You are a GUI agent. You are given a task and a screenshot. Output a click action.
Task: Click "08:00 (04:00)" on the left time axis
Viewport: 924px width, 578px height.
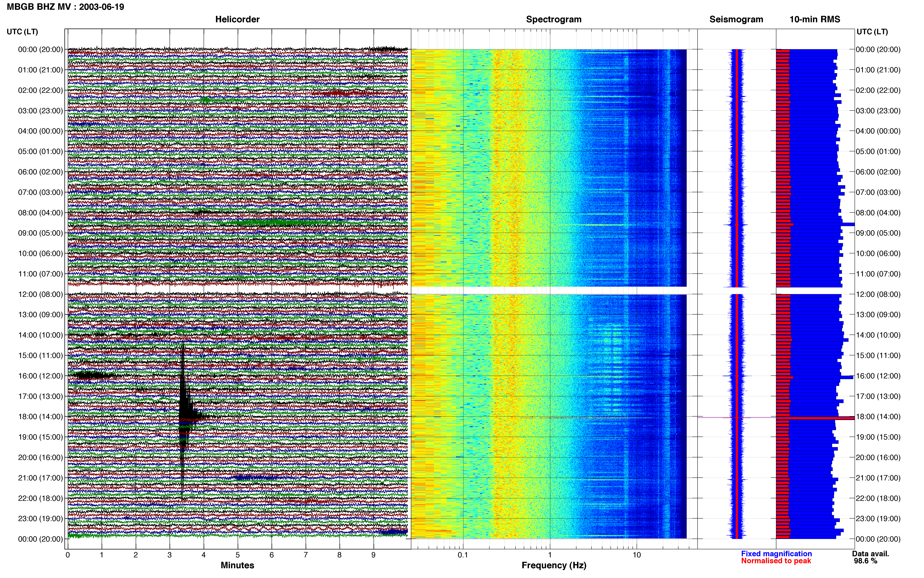click(x=41, y=212)
